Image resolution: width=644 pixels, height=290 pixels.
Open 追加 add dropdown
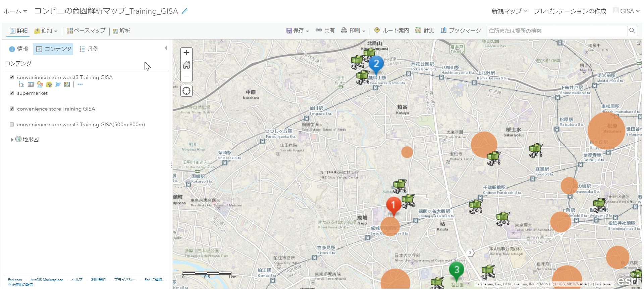point(46,31)
